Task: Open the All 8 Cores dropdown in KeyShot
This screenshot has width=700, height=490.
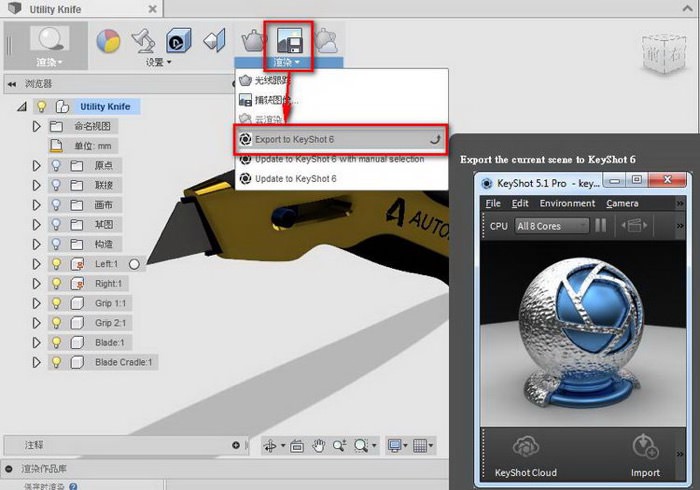Action: [x=552, y=226]
